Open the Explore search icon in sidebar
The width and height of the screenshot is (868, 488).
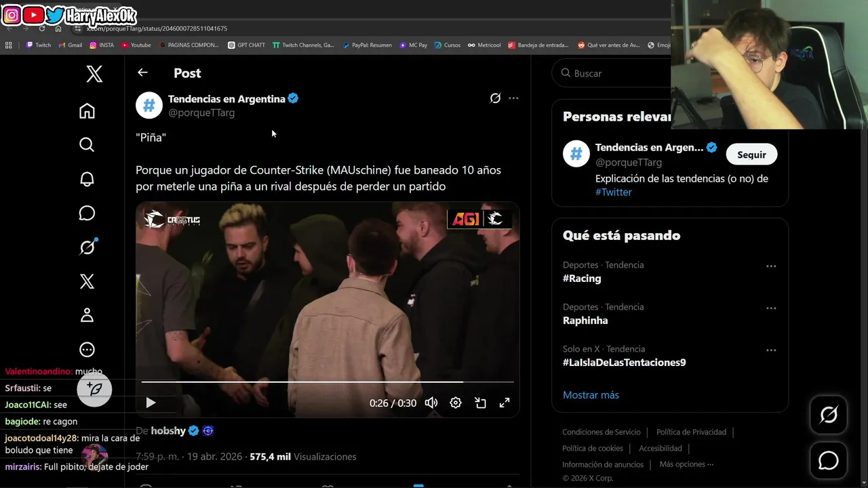tap(87, 144)
